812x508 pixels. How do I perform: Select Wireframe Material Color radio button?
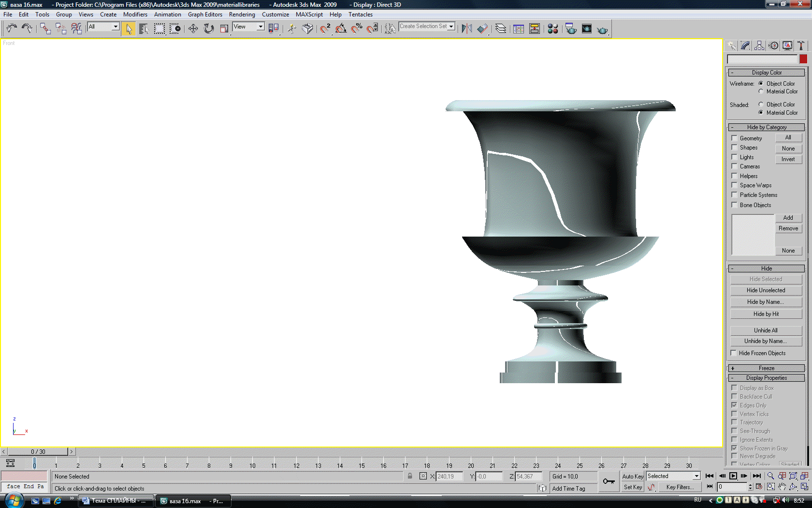[761, 91]
